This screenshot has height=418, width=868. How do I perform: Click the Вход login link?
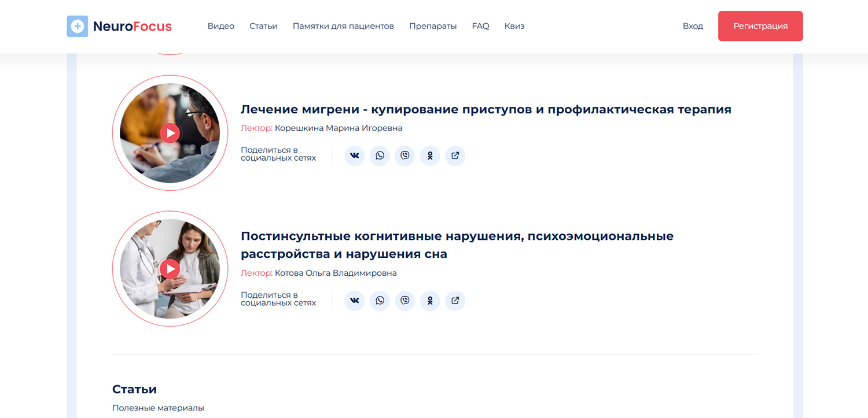693,26
